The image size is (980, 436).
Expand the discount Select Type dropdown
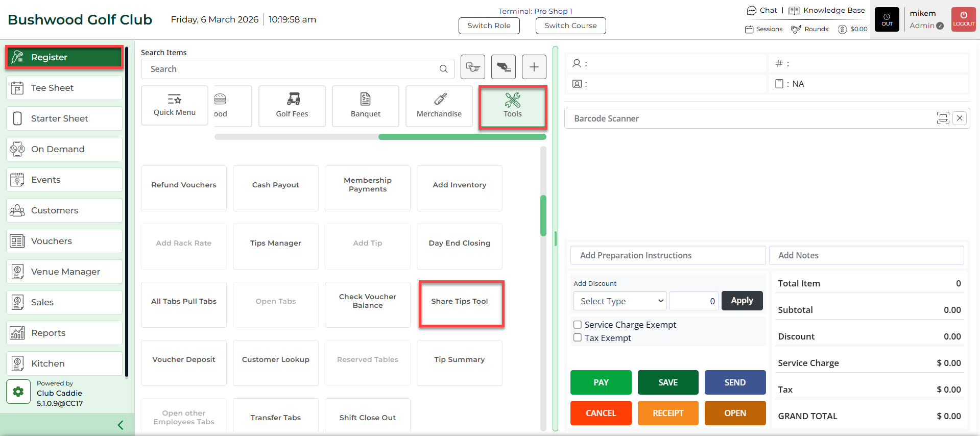click(619, 301)
